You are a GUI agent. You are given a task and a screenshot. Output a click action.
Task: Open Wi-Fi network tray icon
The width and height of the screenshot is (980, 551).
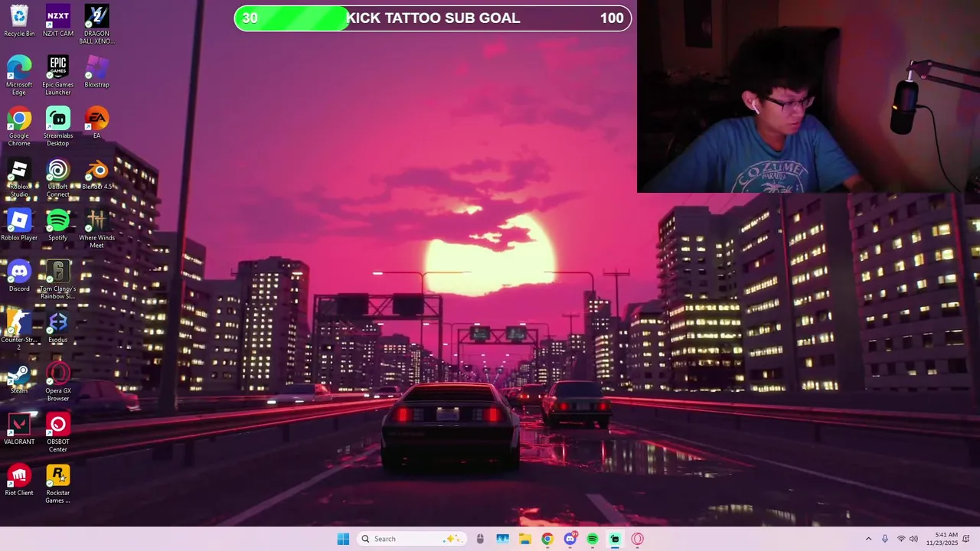pos(901,539)
